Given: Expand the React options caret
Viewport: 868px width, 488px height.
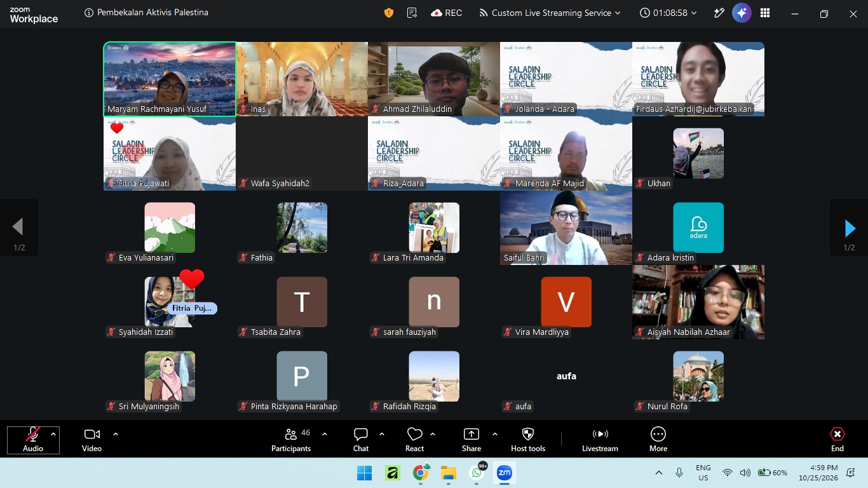Looking at the screenshot, I should coord(433,434).
